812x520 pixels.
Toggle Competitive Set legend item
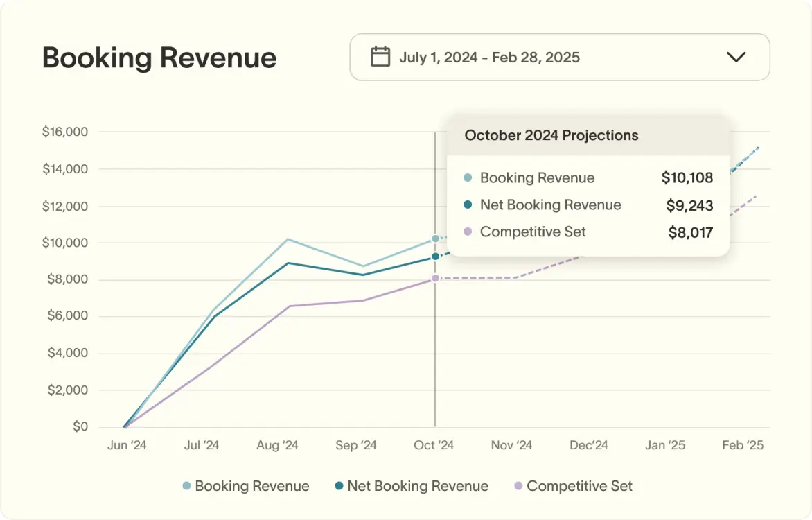click(579, 486)
